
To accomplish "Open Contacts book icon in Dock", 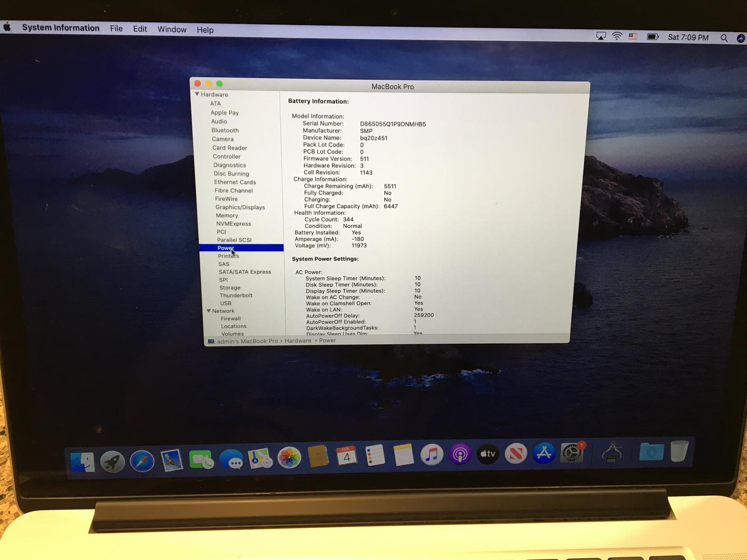I will pos(318,457).
